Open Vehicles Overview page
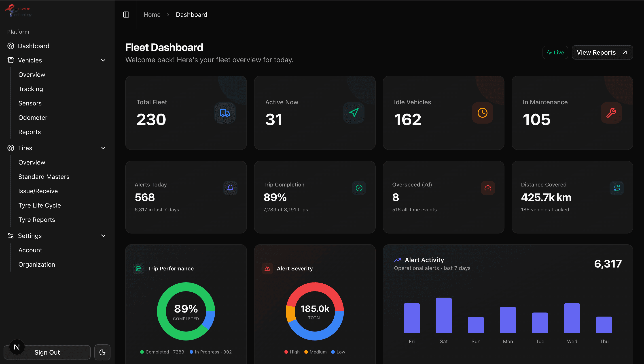 click(32, 75)
